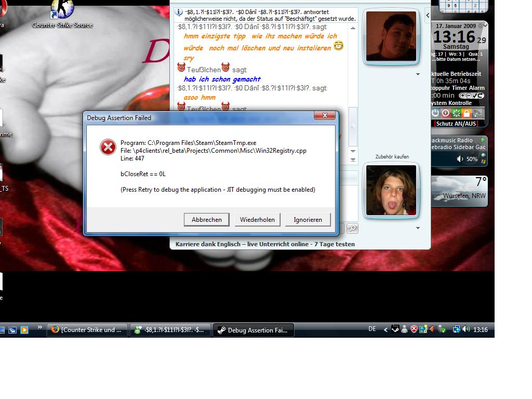Click the media player quick launch icon
Image resolution: width=532 pixels, height=399 pixels.
(24, 330)
